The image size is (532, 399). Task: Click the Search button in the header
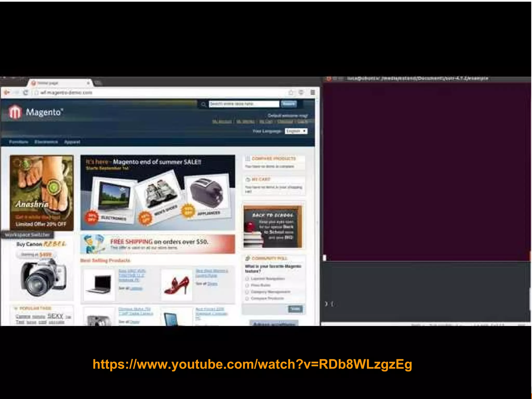tap(289, 104)
